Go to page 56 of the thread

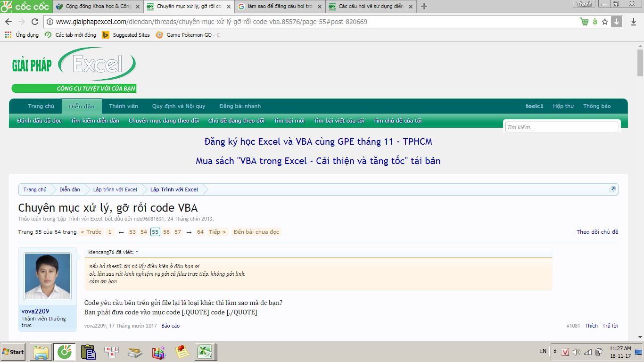(x=166, y=232)
